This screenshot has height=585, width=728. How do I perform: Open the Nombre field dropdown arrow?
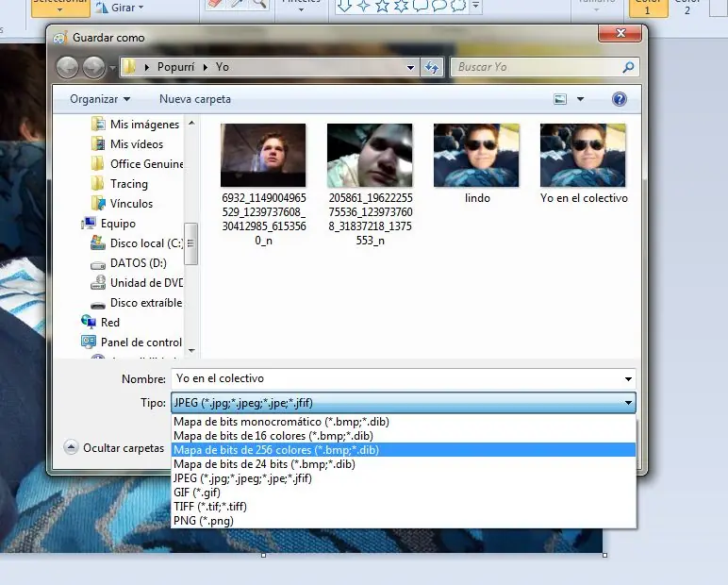coord(628,379)
